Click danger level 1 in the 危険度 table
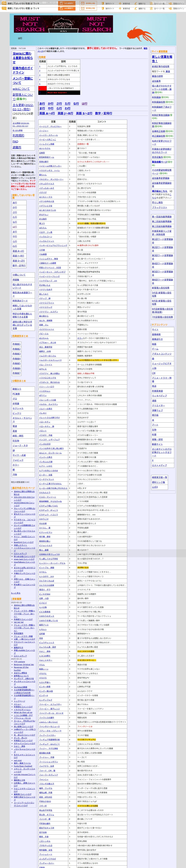 click(x=40, y=66)
